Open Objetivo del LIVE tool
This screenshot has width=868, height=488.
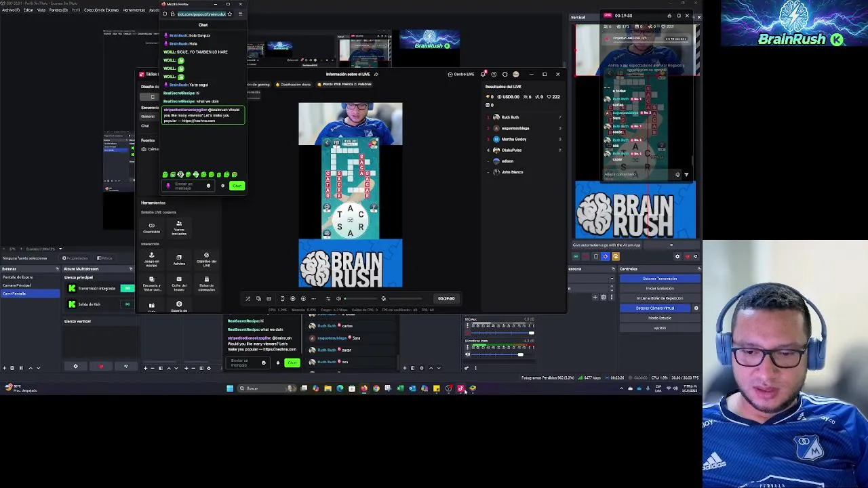point(206,260)
